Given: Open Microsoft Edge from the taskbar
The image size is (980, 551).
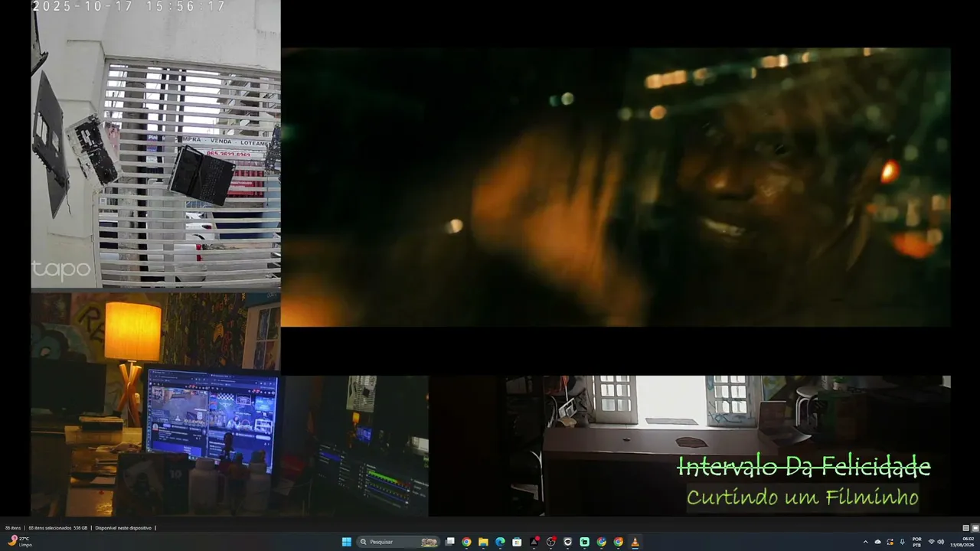Looking at the screenshot, I should [500, 542].
